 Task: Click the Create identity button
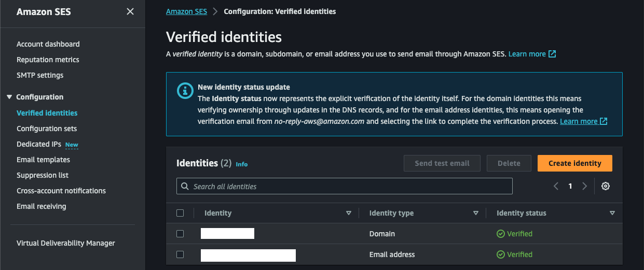tap(574, 163)
